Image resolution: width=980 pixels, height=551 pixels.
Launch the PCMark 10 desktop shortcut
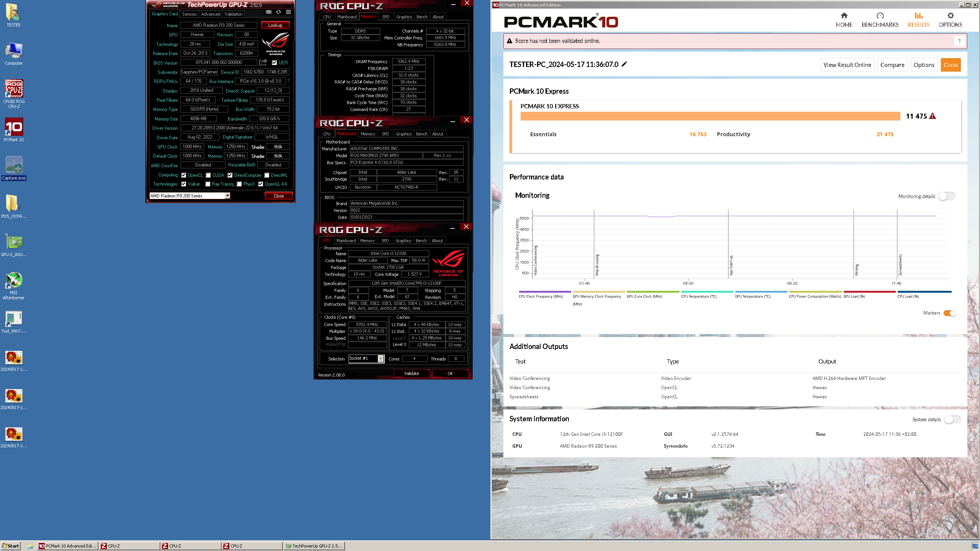tap(14, 130)
